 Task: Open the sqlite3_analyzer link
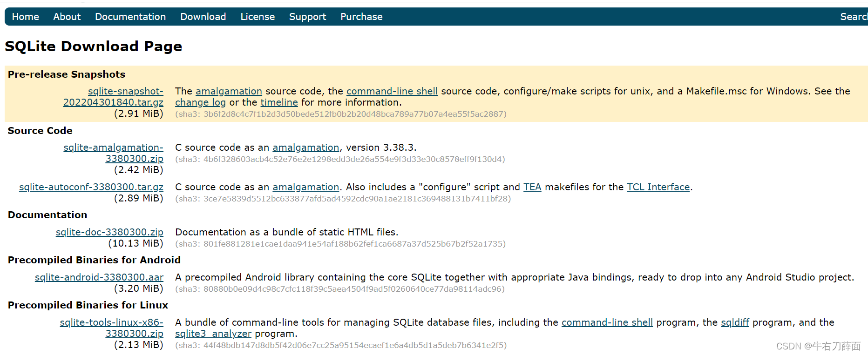click(213, 334)
